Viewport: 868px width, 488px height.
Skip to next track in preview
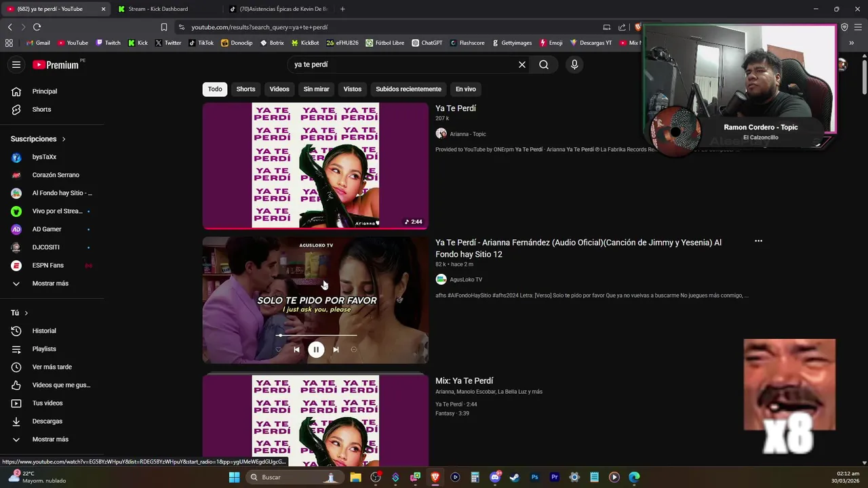click(336, 350)
